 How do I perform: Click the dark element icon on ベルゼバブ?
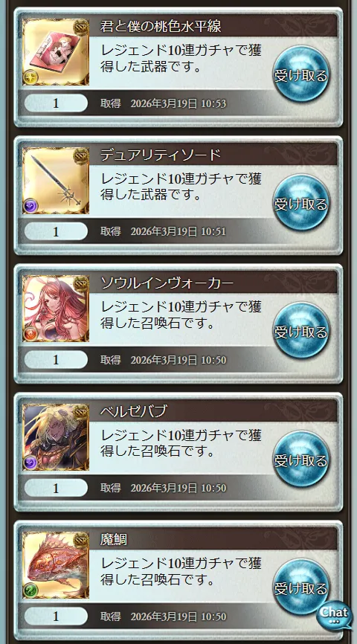[x=30, y=462]
